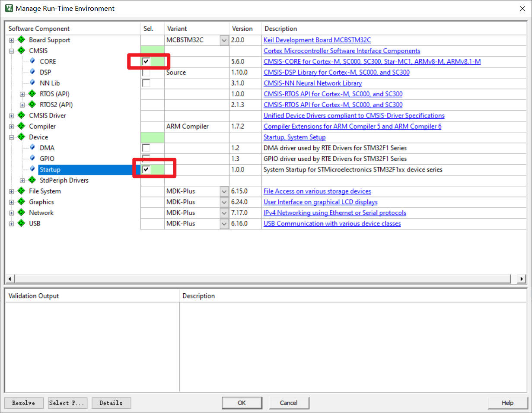The image size is (532, 413).
Task: Enable the CMSIS DSP checkbox
Action: pos(146,73)
